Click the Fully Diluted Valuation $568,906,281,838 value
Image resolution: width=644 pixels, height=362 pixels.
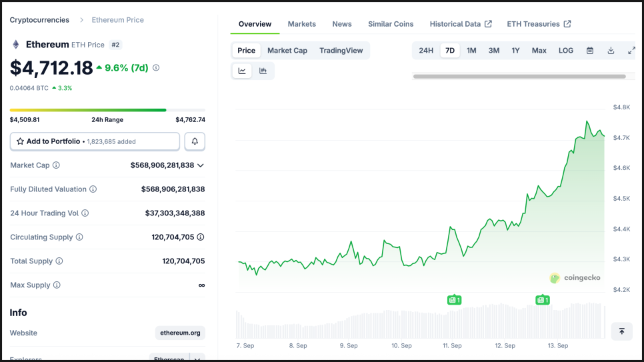173,189
